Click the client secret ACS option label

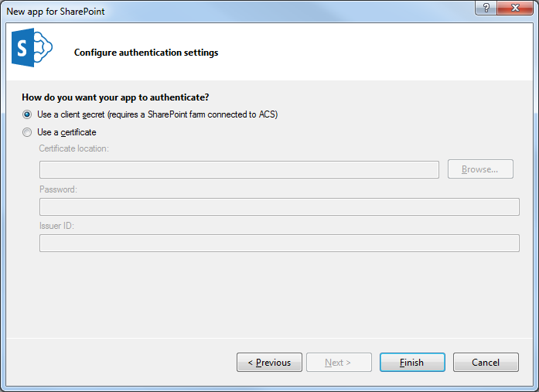pyautogui.click(x=158, y=114)
